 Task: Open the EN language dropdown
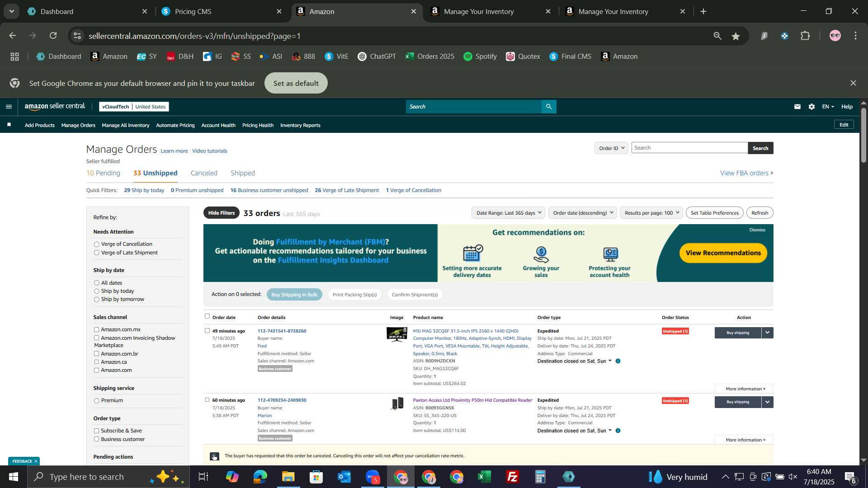[828, 107]
